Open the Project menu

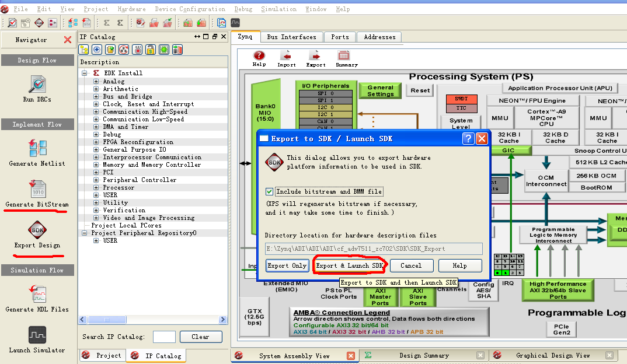point(96,9)
